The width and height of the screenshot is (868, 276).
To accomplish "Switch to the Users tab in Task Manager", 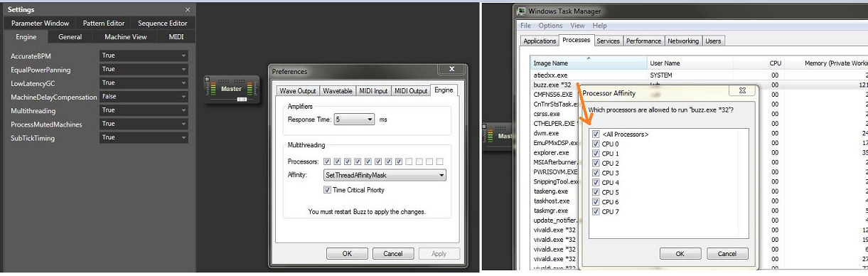I will point(713,41).
